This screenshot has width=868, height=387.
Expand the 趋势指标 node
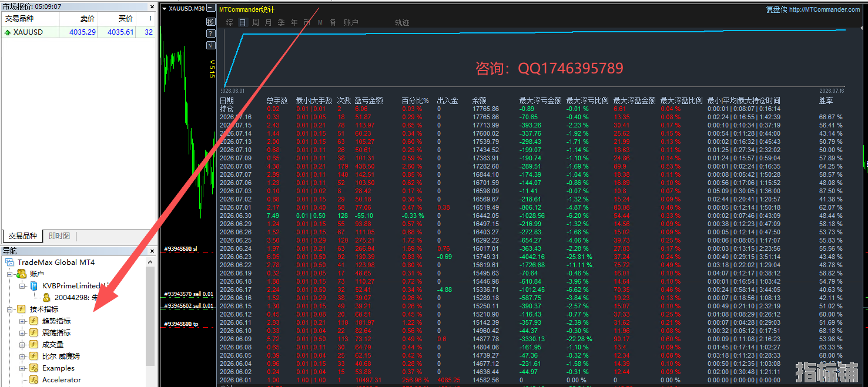click(x=22, y=321)
